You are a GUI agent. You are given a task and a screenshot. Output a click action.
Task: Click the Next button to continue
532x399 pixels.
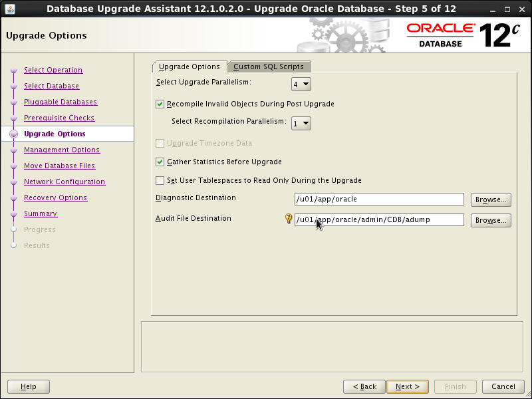point(407,386)
